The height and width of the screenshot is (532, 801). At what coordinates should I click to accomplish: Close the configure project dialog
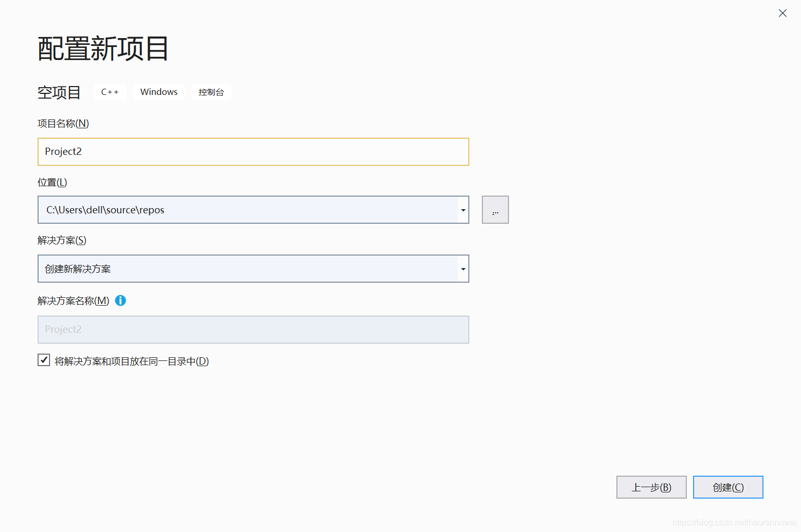[782, 13]
